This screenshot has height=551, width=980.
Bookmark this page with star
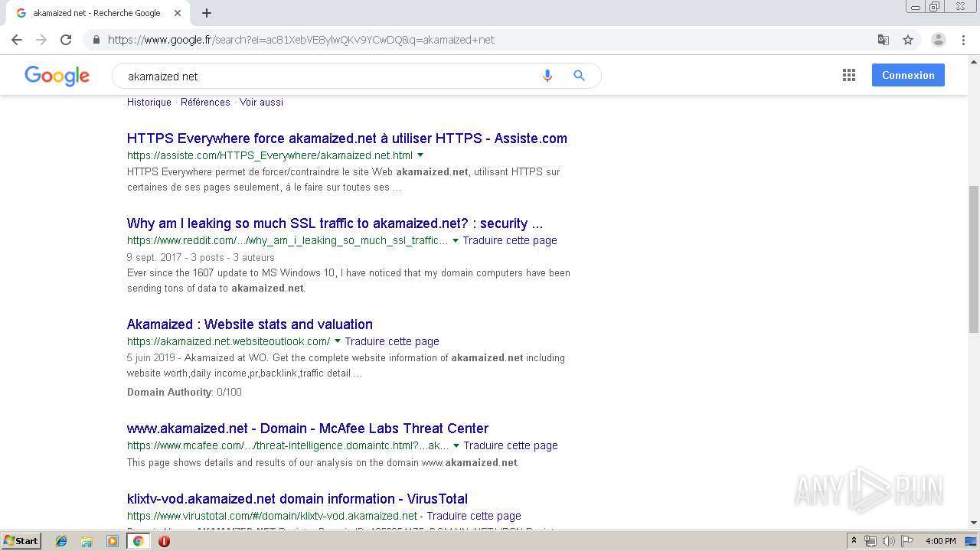(908, 40)
